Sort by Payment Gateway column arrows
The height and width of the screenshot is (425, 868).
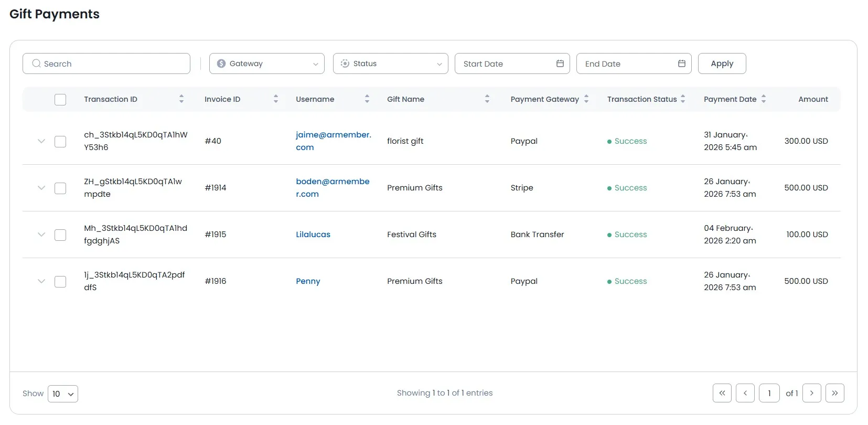(x=586, y=99)
